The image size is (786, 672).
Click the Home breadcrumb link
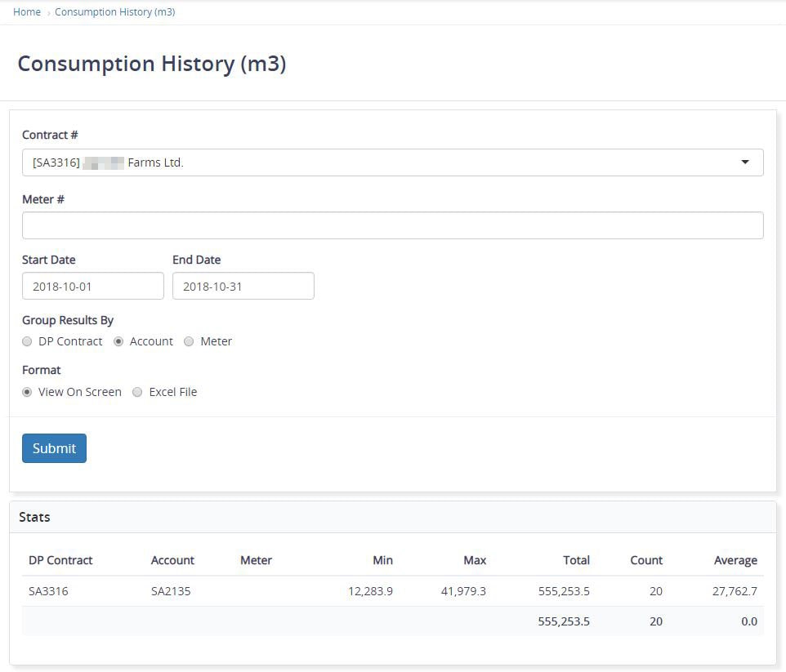27,12
